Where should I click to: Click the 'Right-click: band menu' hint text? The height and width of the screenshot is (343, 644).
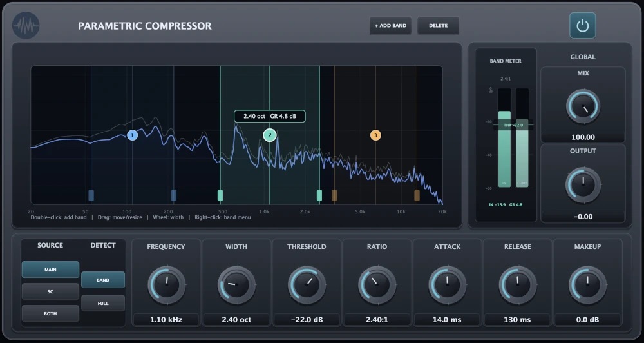223,217
